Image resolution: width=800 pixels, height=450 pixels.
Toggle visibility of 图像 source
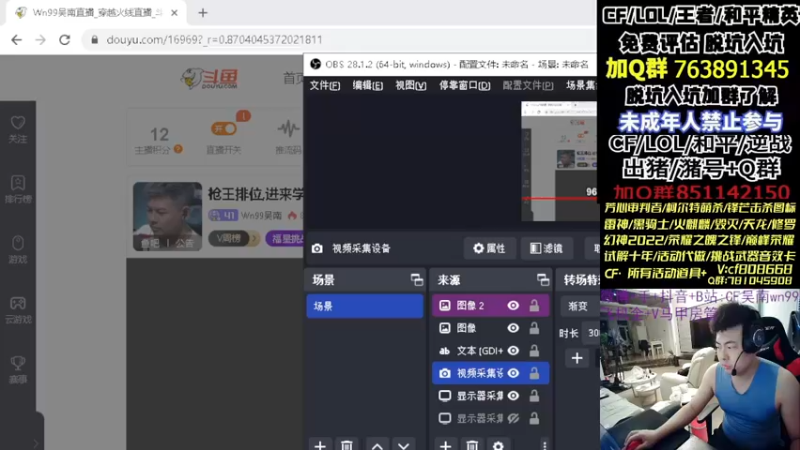pos(513,328)
